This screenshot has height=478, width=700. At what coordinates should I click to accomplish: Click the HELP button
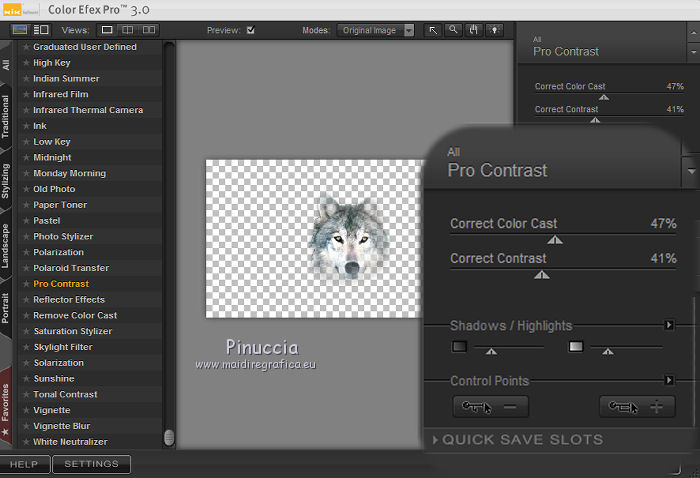coord(25,464)
